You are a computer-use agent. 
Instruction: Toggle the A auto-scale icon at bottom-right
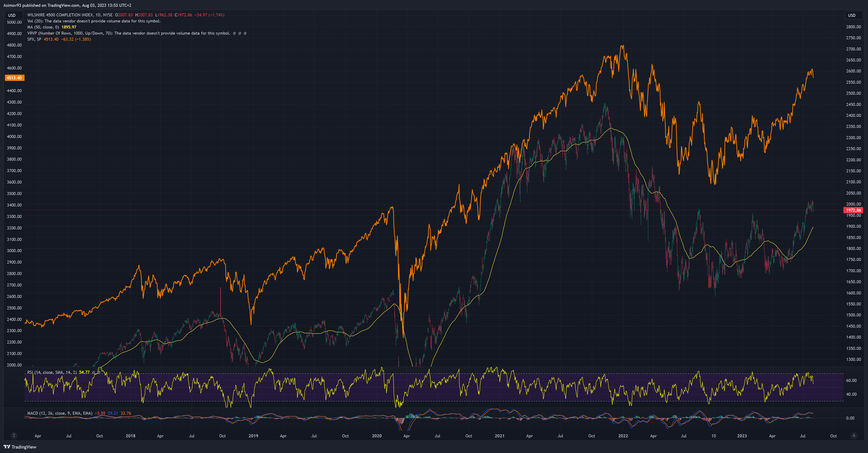pos(854,435)
